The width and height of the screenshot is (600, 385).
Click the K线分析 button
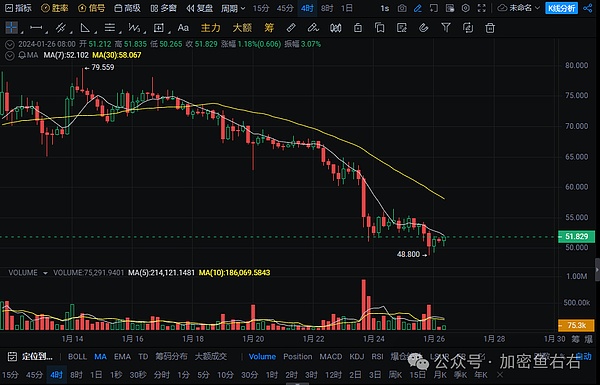(x=561, y=8)
